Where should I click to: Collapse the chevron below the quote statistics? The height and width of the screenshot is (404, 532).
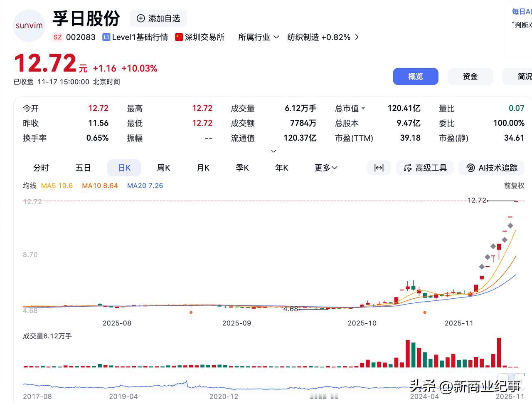point(273,151)
